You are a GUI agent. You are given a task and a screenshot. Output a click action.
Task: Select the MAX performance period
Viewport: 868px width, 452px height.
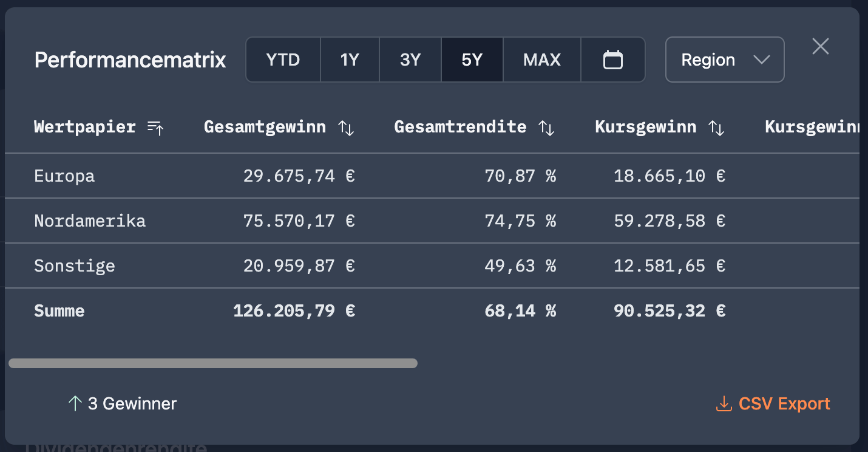[541, 59]
